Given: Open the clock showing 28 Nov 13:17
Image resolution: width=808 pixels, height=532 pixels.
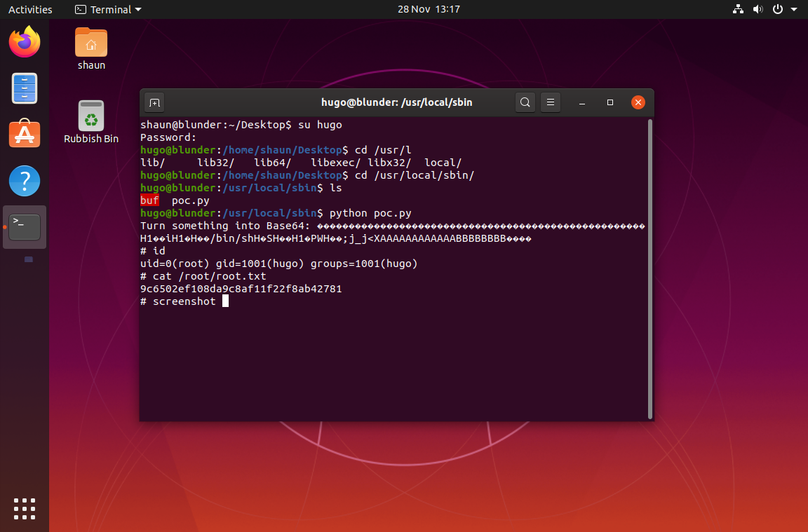Looking at the screenshot, I should click(x=429, y=9).
